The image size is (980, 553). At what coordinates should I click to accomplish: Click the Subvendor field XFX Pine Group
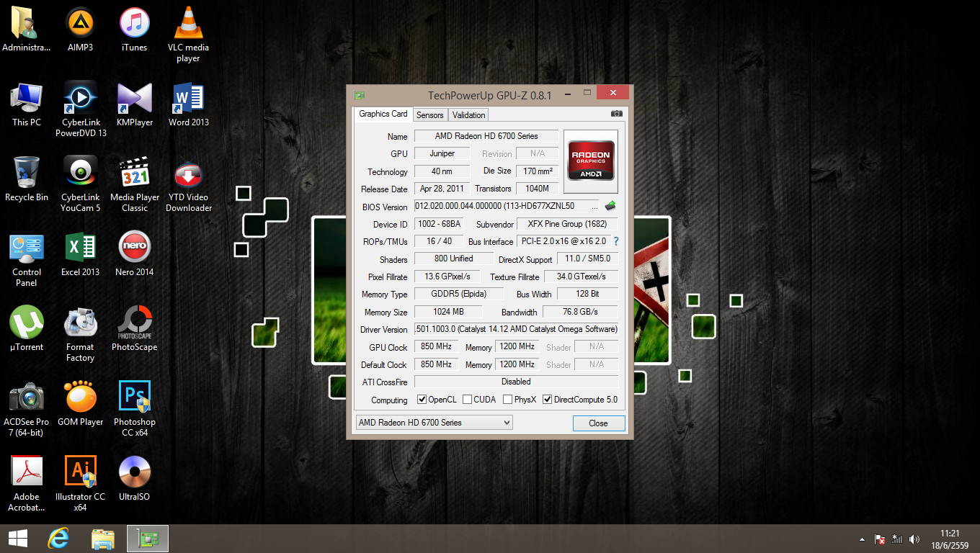[x=567, y=224]
